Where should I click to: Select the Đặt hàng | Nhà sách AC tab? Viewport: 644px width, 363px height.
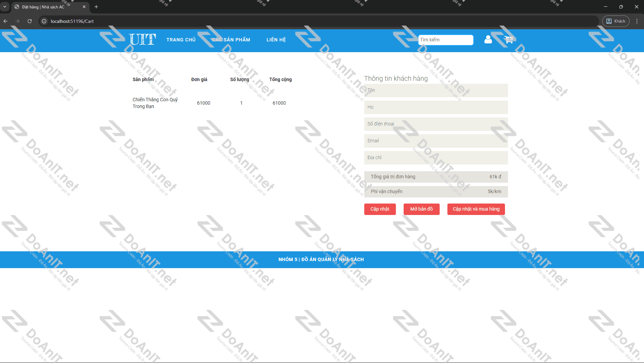50,7
